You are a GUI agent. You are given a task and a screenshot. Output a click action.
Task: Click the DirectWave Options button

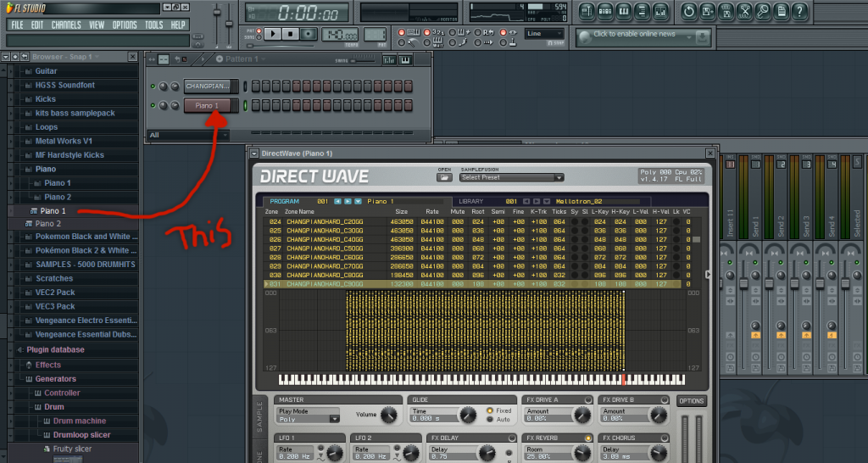point(691,401)
